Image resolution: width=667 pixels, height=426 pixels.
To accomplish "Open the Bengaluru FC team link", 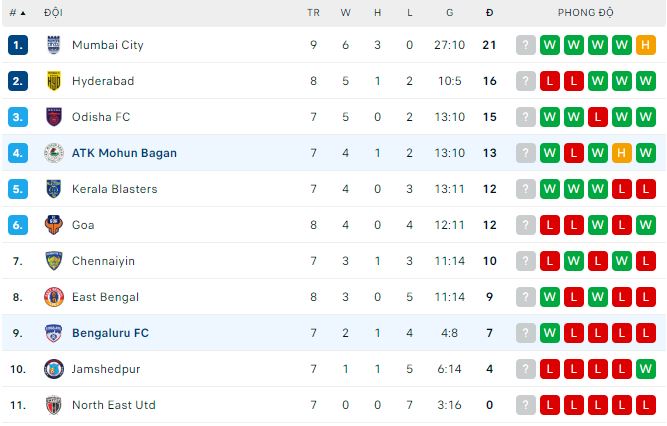I will coord(110,333).
